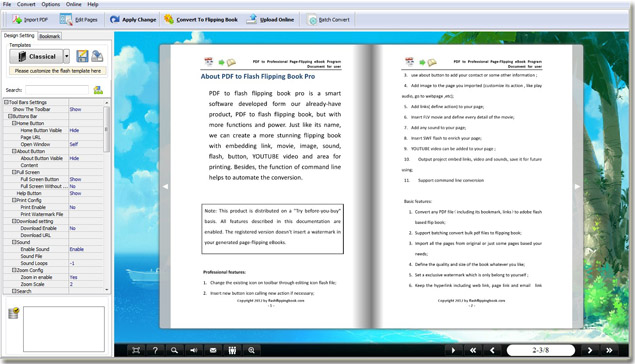Click the search go icon next to Search field
This screenshot has height=364, width=635.
pos(98,90)
